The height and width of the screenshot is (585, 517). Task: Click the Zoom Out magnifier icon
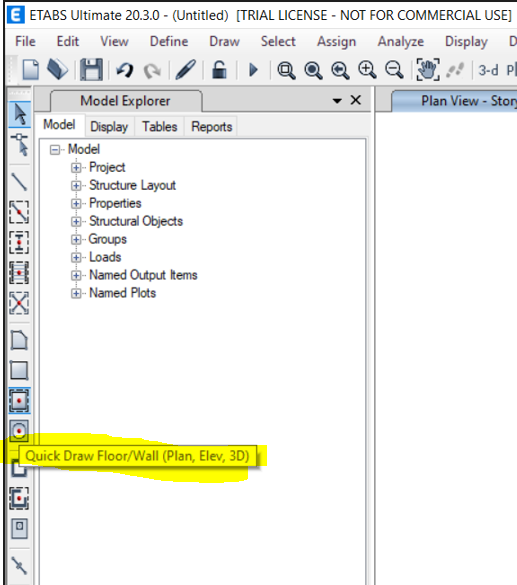pyautogui.click(x=394, y=70)
